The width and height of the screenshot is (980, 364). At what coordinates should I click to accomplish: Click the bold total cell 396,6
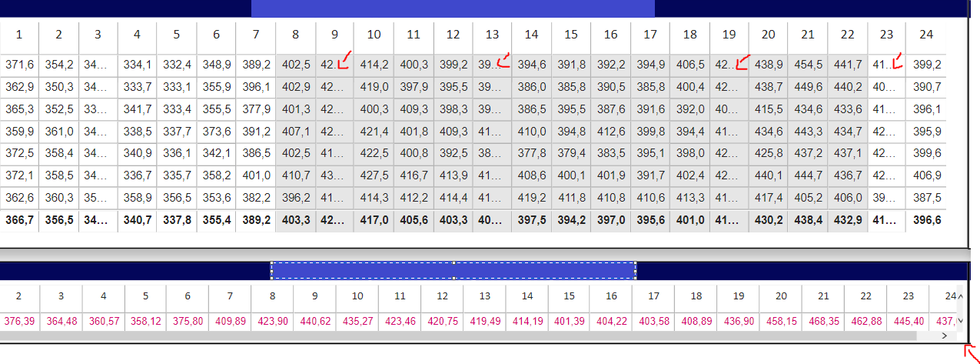(x=925, y=221)
